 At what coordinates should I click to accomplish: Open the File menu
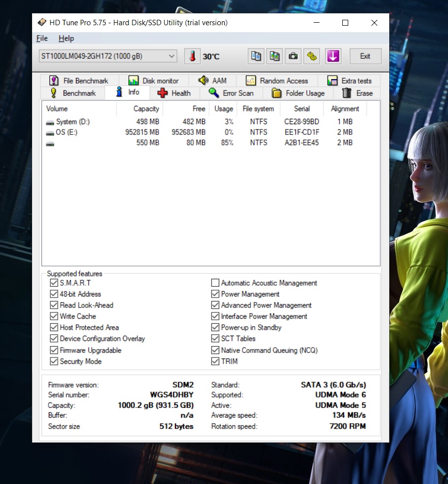click(x=42, y=38)
